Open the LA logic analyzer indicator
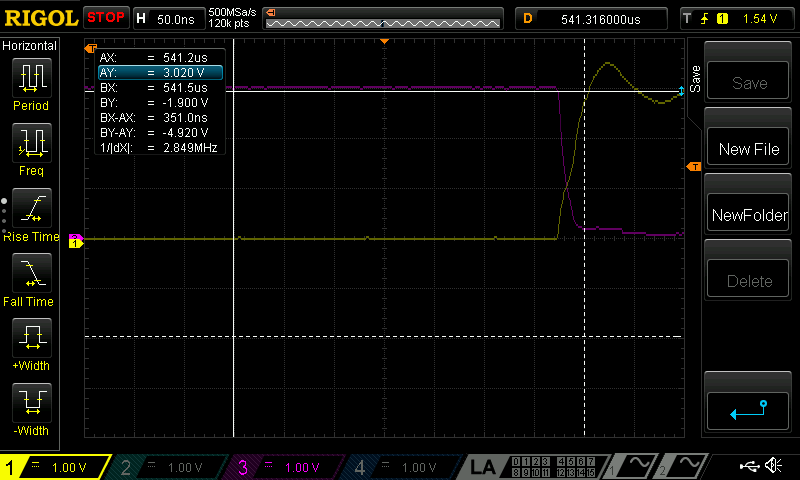Image resolution: width=800 pixels, height=480 pixels. pos(482,467)
